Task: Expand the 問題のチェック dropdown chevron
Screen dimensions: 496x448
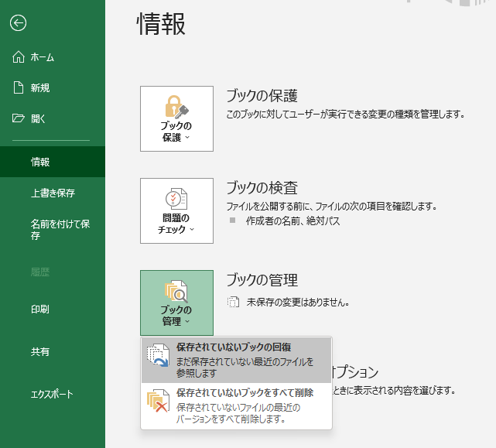Action: point(192,229)
